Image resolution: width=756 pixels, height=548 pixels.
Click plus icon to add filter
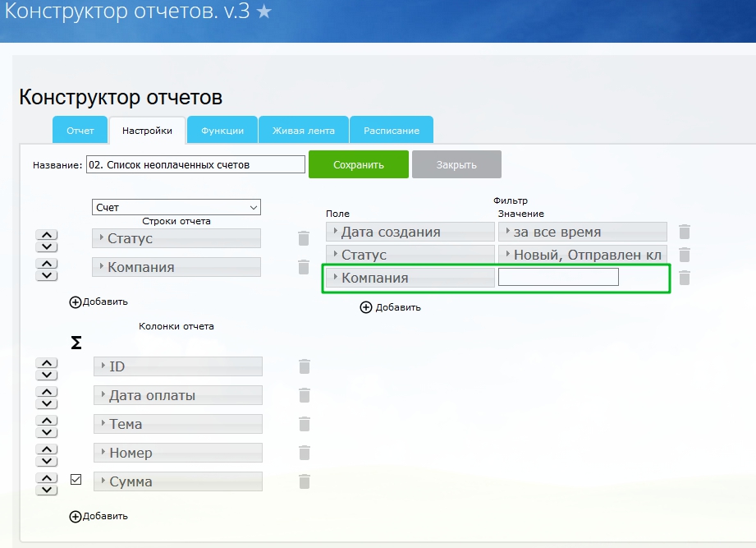click(x=366, y=307)
